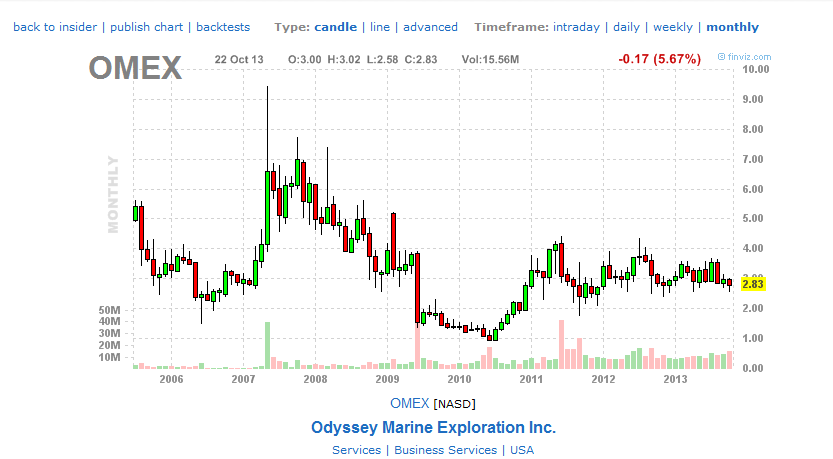Click the 10M volume axis label
This screenshot has width=833, height=459.
point(109,358)
